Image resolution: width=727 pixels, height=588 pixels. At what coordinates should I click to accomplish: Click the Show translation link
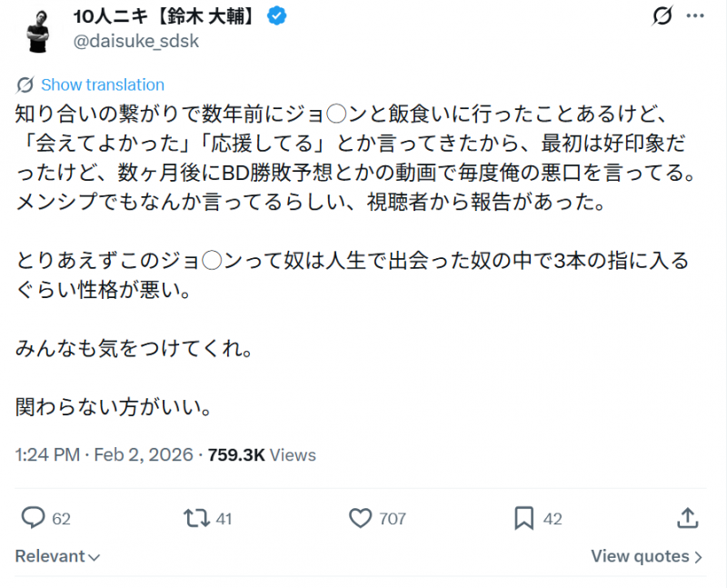point(103,85)
